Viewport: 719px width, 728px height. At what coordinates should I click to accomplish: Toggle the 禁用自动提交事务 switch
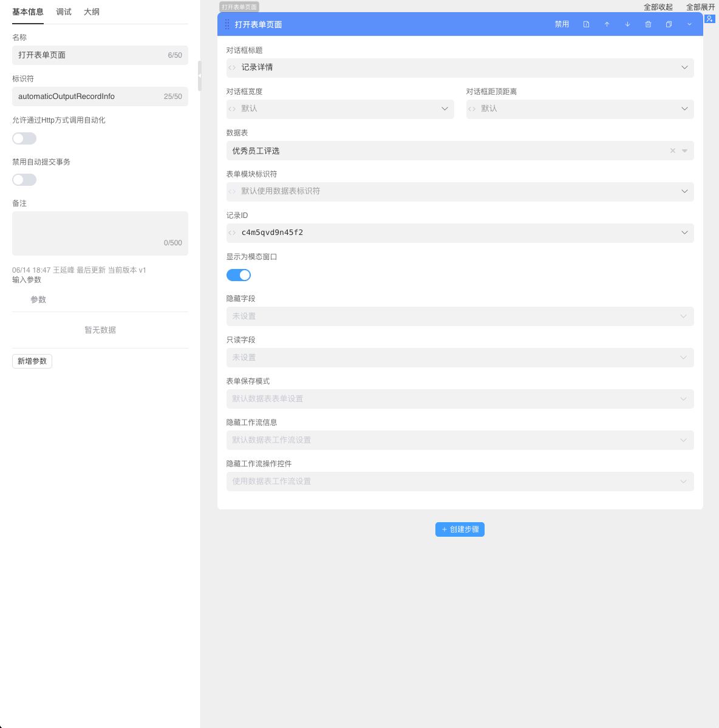[24, 180]
